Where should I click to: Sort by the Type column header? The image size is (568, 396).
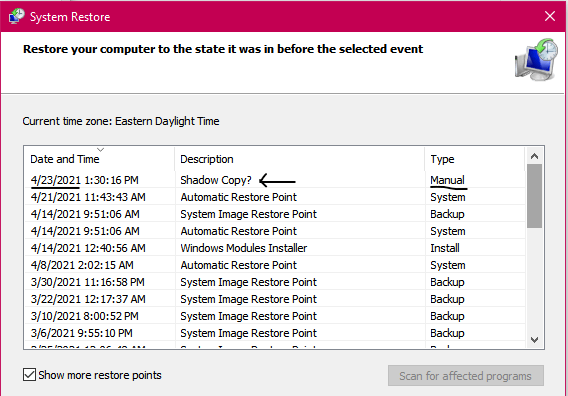[475, 159]
